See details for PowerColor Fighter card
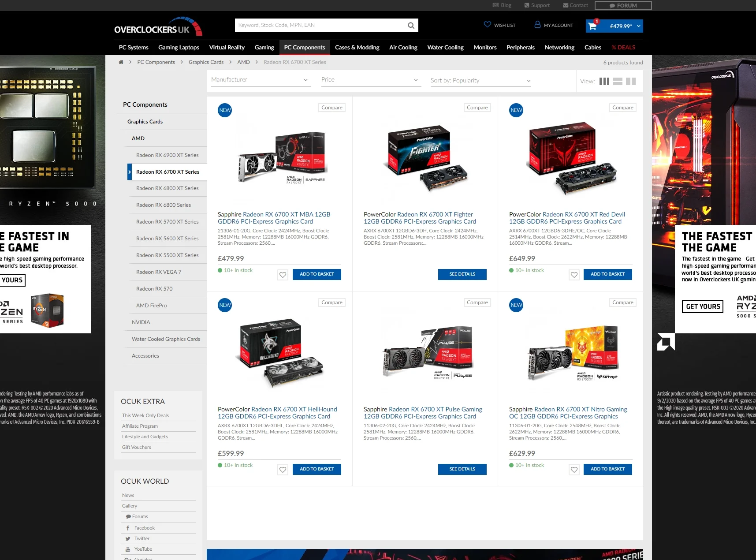 pos(462,274)
